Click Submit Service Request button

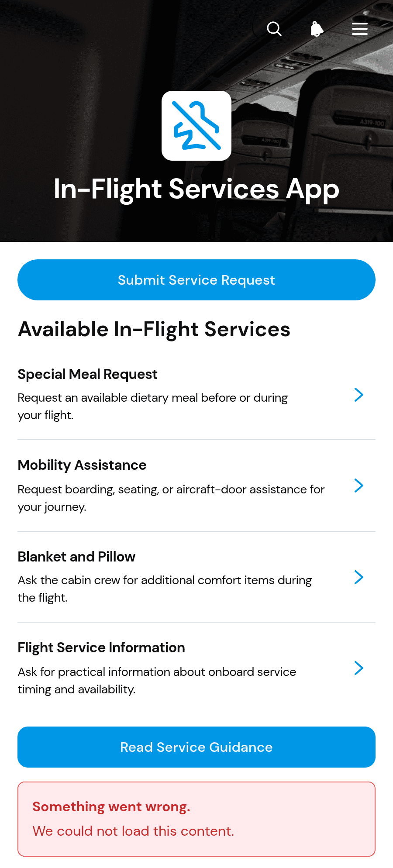coord(196,280)
